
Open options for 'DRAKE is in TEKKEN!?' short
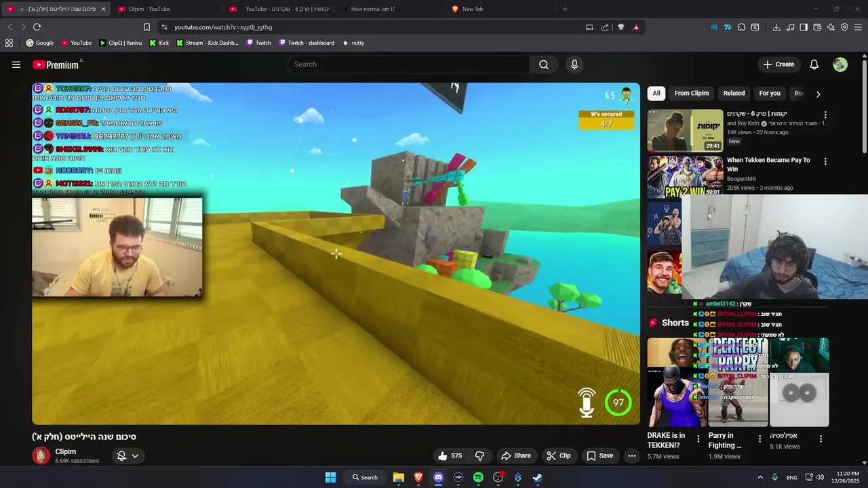tap(698, 439)
